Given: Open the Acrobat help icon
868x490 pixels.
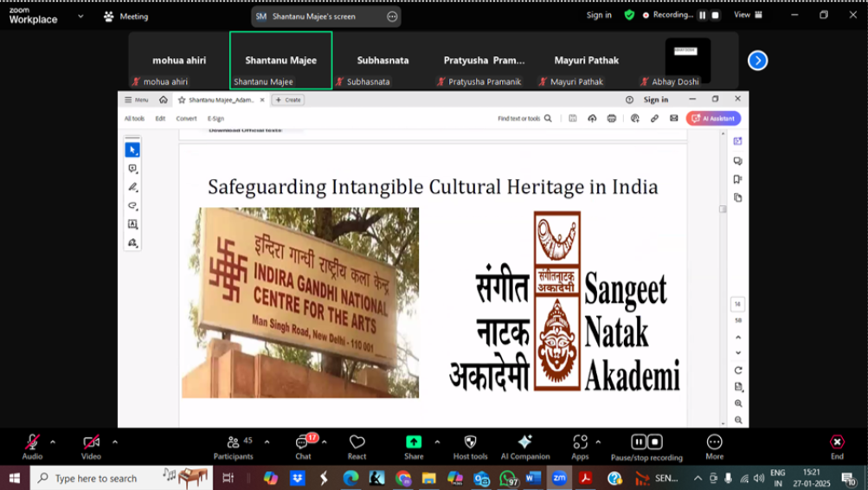Looking at the screenshot, I should (629, 100).
